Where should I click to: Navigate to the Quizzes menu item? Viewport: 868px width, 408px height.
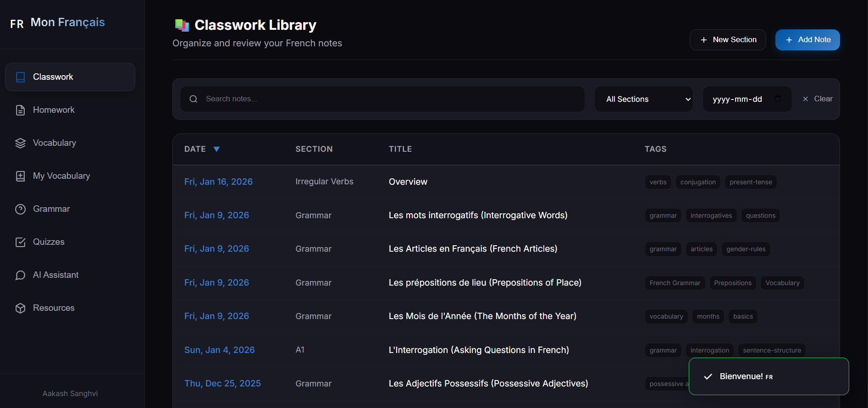[x=49, y=242]
